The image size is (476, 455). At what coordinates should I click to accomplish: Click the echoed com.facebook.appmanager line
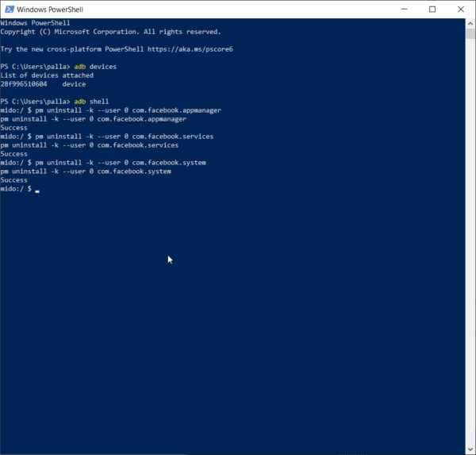tap(94, 119)
